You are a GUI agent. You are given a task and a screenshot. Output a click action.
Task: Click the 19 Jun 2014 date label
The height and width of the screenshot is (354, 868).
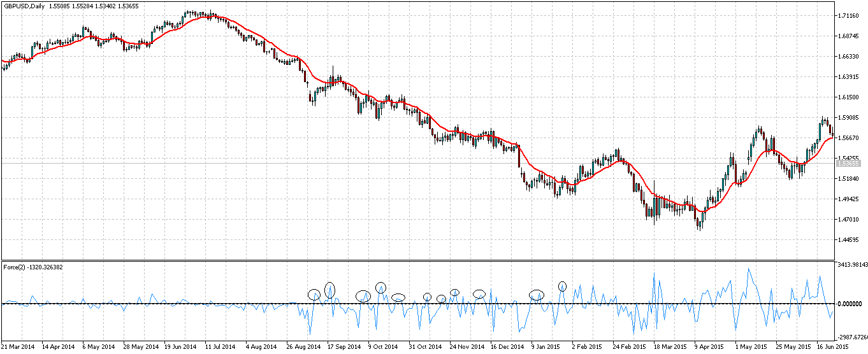click(x=180, y=347)
